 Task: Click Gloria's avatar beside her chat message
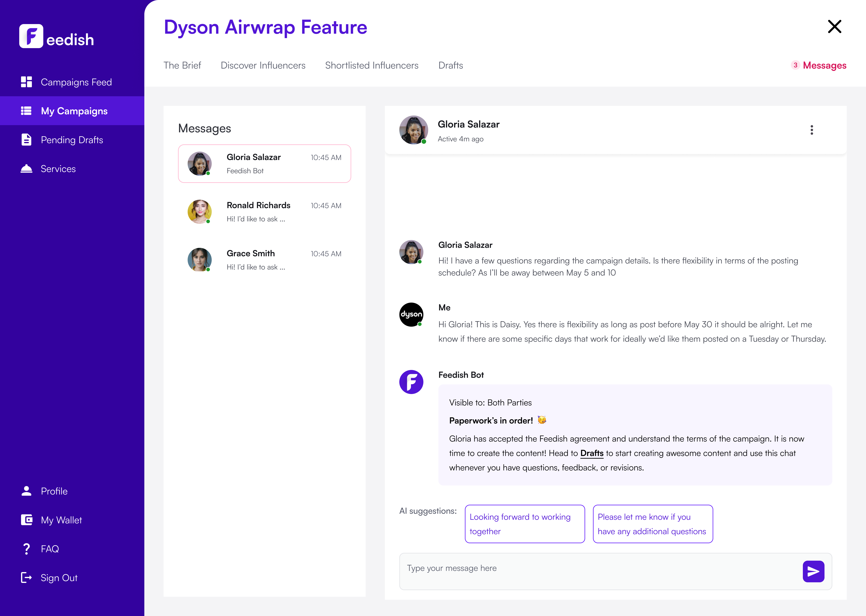(411, 252)
